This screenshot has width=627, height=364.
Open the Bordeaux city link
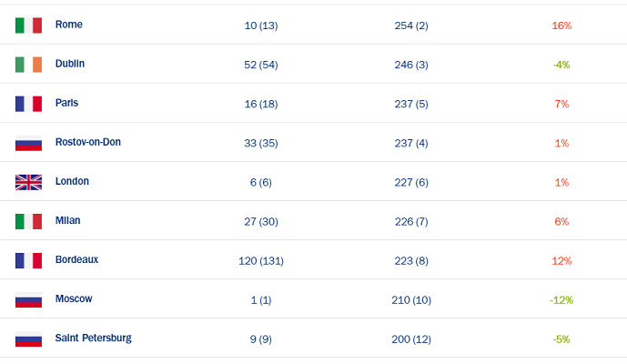point(76,259)
